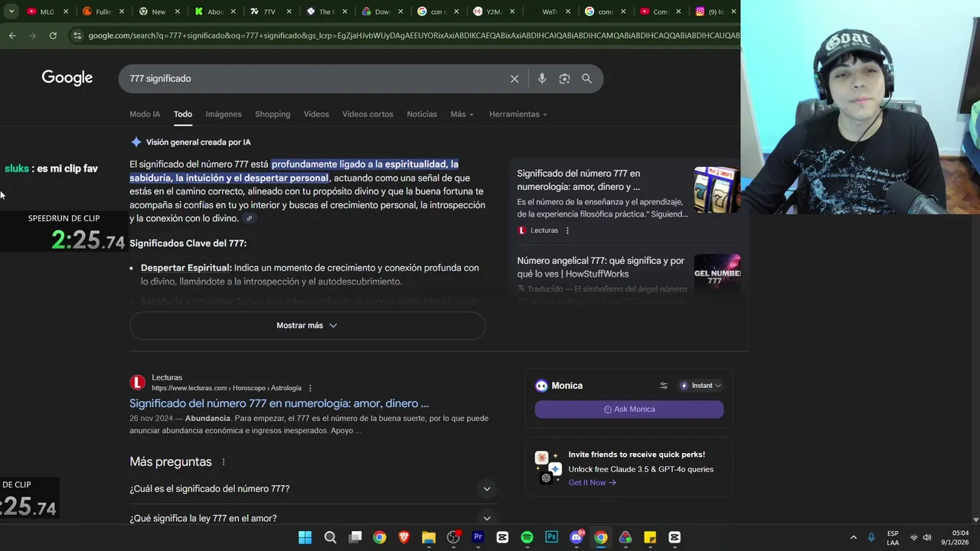Open Monica Instant mode dropdown
980x551 pixels.
click(x=701, y=386)
